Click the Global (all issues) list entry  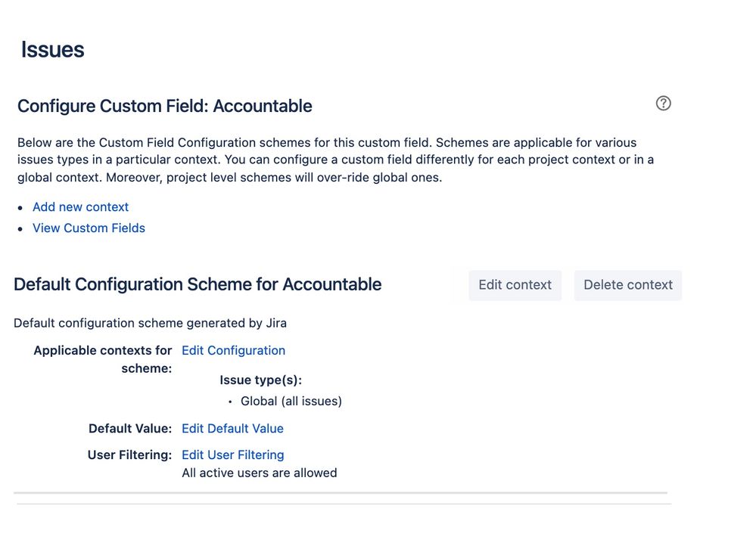pos(291,402)
